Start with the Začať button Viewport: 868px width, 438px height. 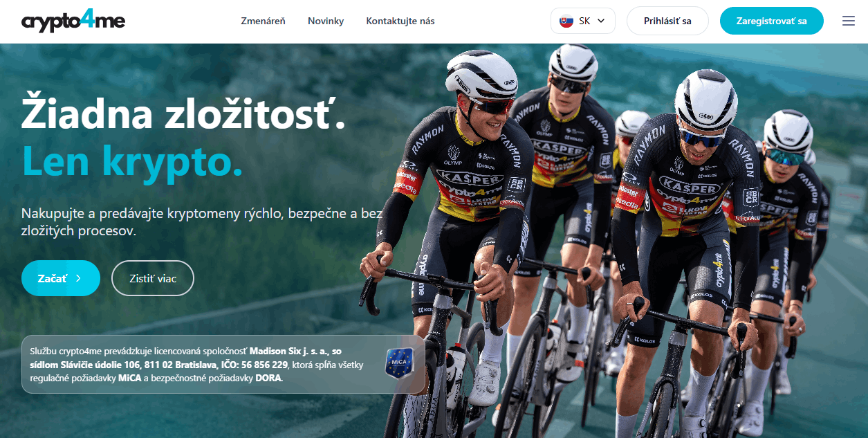61,278
